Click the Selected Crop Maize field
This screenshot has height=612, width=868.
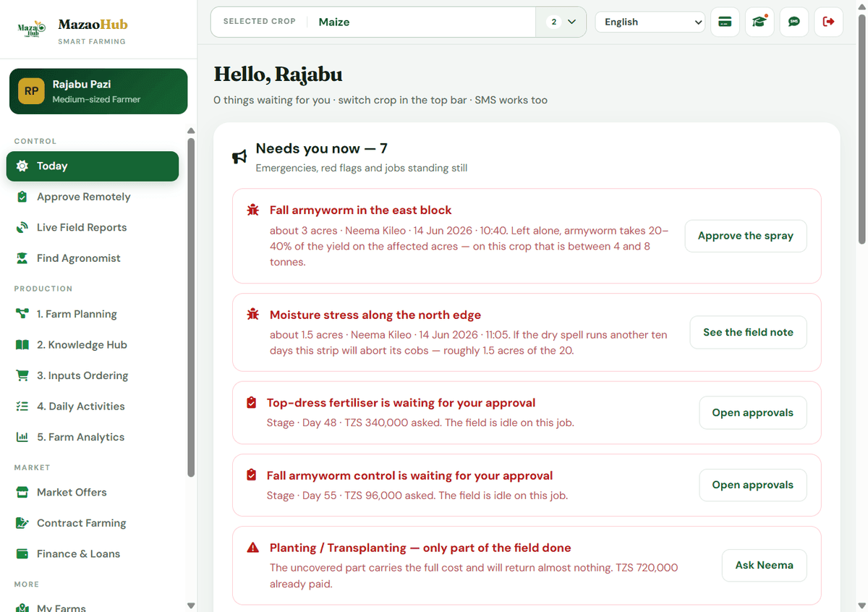click(x=373, y=22)
